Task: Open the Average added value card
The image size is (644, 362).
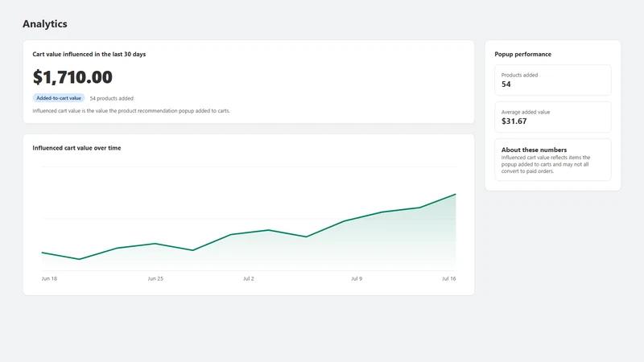Action: click(x=553, y=117)
